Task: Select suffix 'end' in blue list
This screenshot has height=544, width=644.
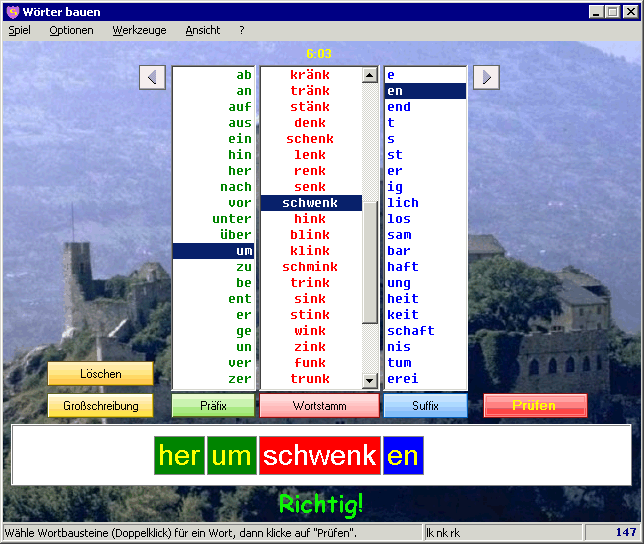Action: [426, 107]
